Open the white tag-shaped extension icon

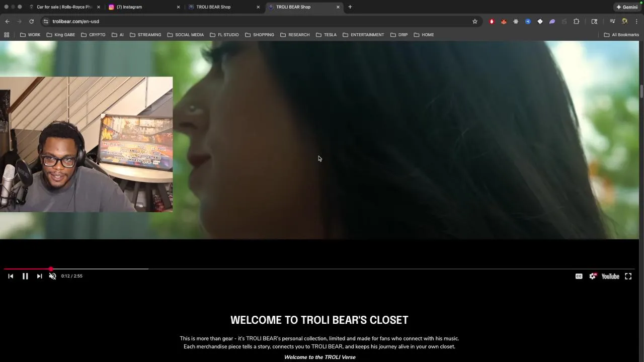pyautogui.click(x=540, y=21)
